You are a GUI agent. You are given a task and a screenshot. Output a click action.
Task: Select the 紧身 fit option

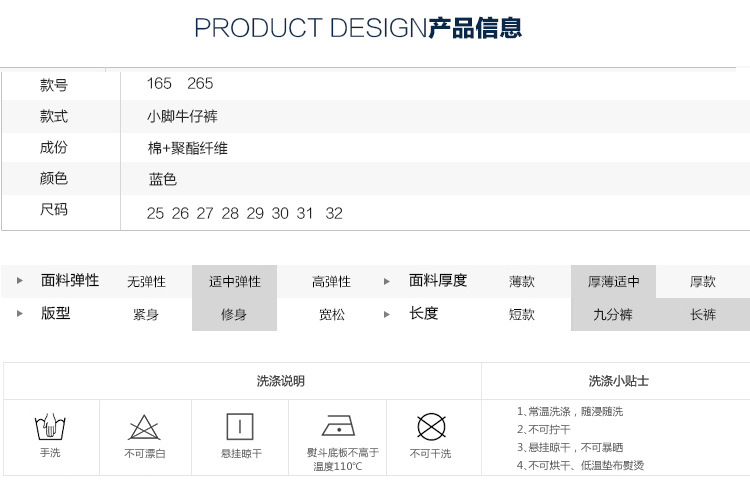point(146,314)
